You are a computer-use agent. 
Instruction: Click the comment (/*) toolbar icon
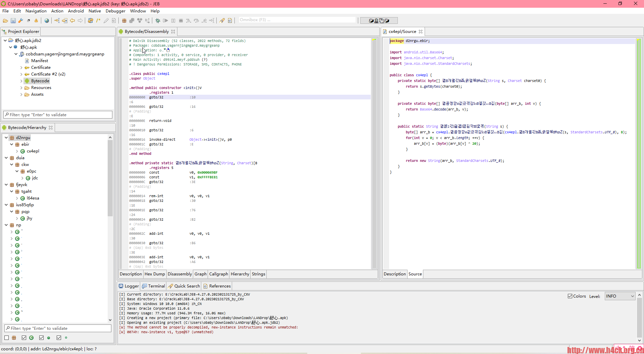click(x=98, y=21)
